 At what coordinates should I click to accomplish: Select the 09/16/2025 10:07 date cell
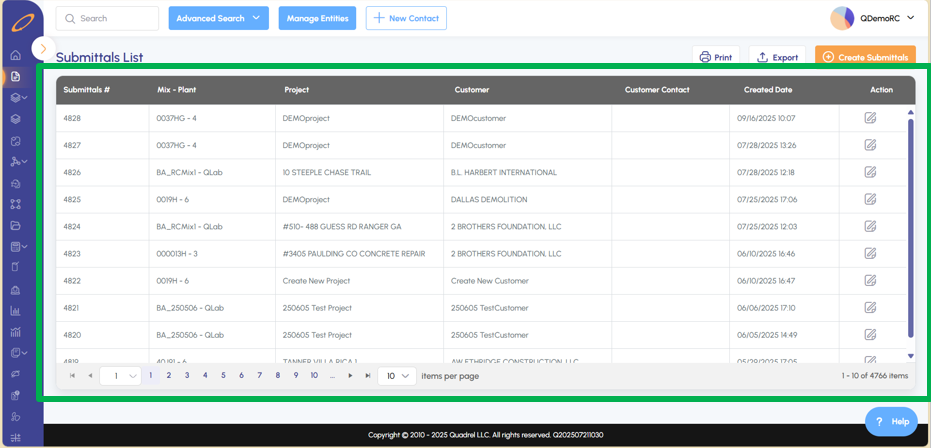pyautogui.click(x=784, y=118)
